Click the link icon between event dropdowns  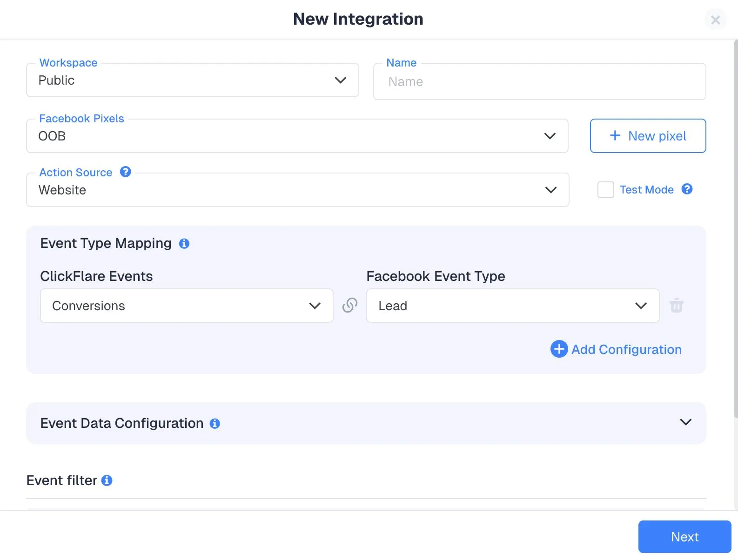(x=350, y=305)
